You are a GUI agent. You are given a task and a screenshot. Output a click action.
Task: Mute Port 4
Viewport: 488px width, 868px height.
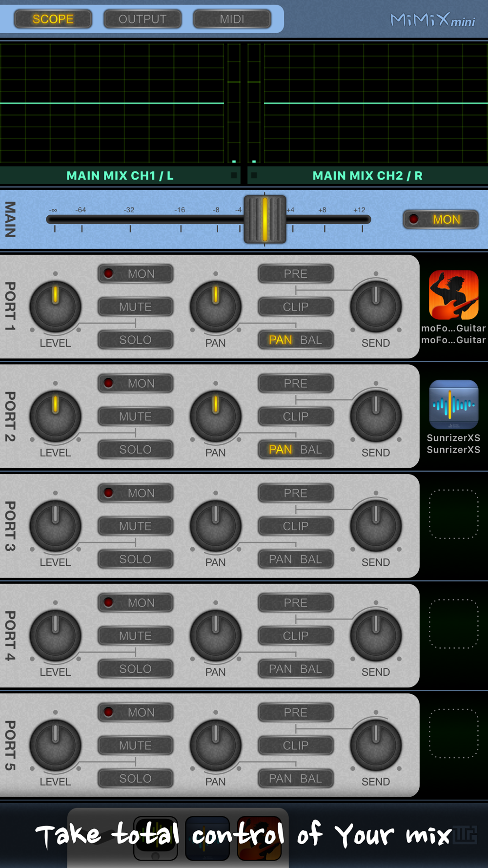pos(136,636)
